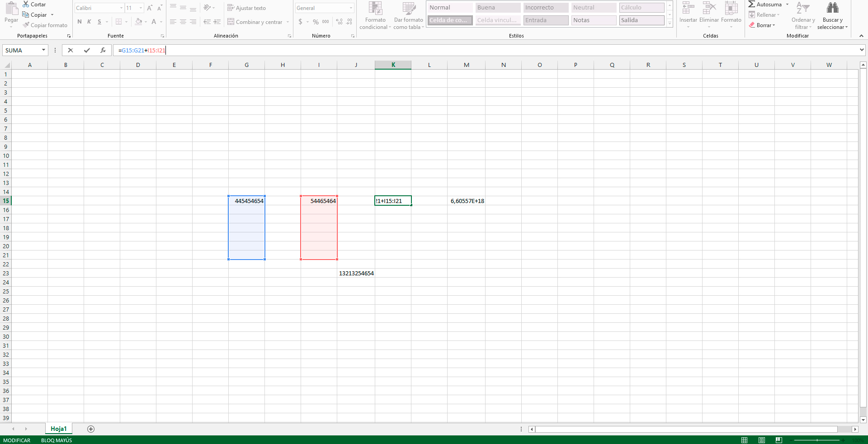Open the Insert Function fx dialog
This screenshot has height=444, width=868.
[x=103, y=50]
